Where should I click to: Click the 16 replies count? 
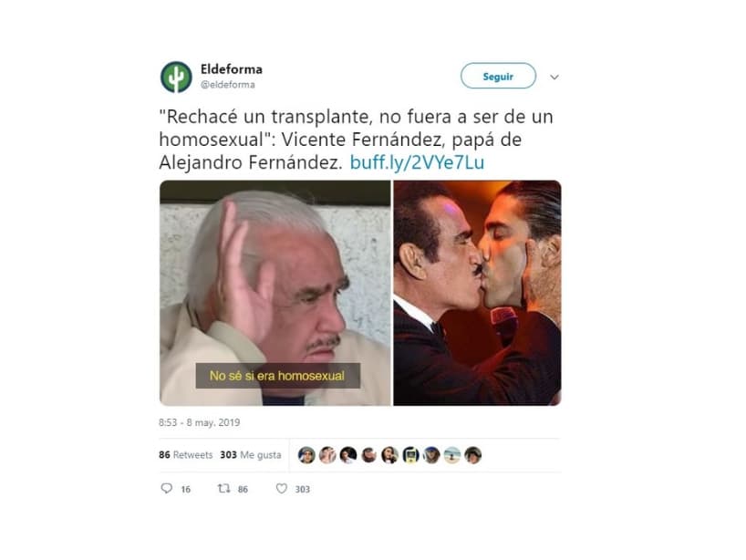pos(185,489)
